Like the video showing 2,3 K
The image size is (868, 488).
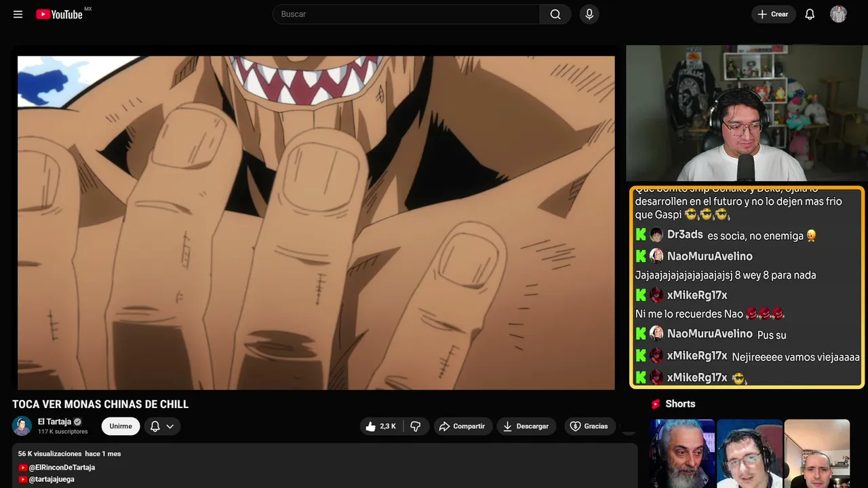pyautogui.click(x=380, y=426)
